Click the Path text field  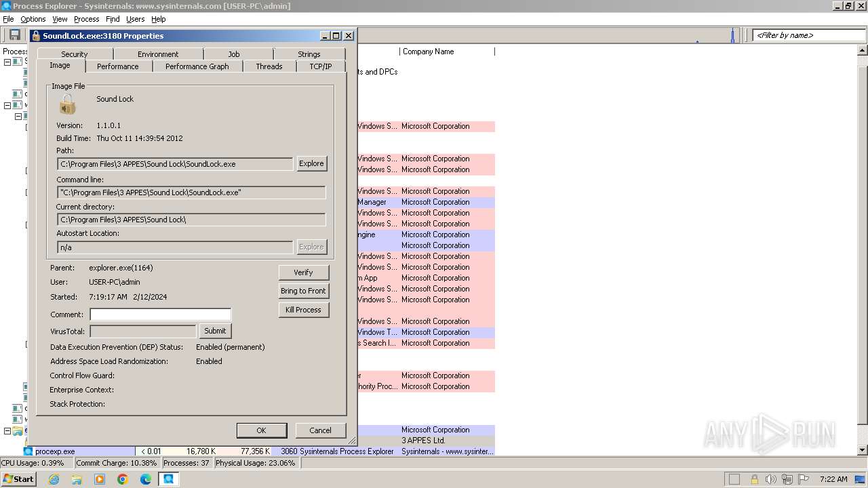click(x=175, y=164)
